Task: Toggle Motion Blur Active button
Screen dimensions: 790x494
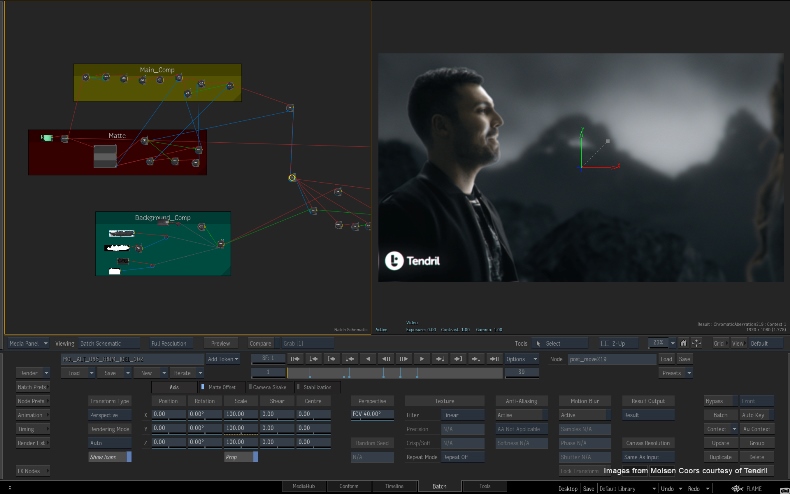Action: 584,415
